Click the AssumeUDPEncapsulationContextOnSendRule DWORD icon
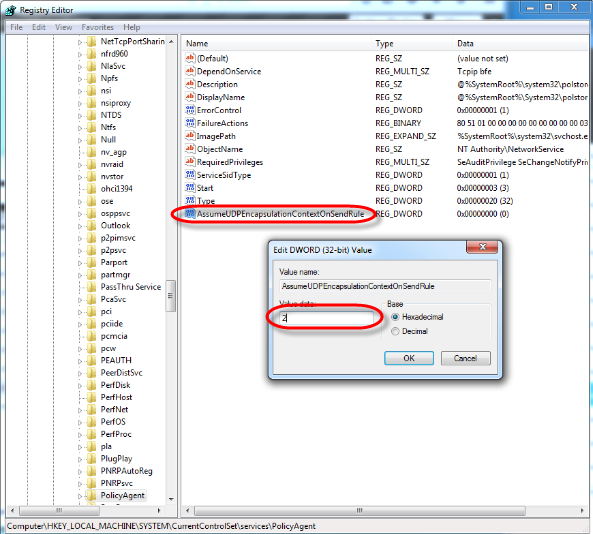The width and height of the screenshot is (593, 534). click(x=190, y=214)
